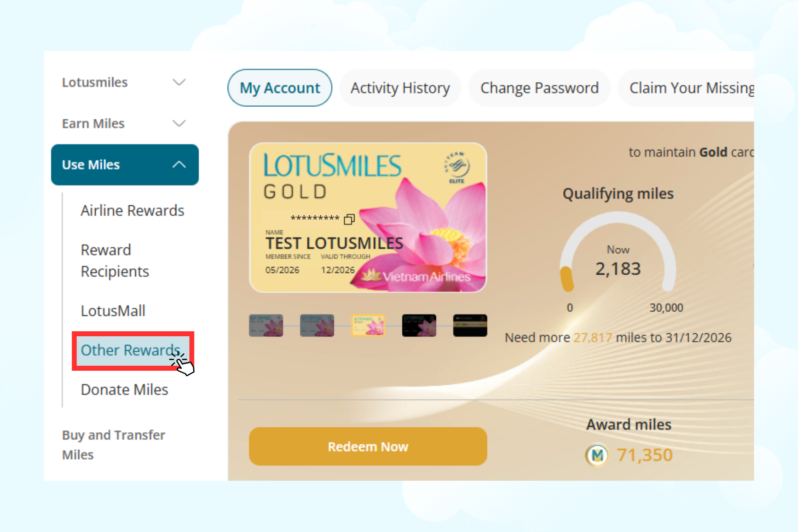Click the award miles M coin icon
This screenshot has width=798, height=532.
coord(597,455)
